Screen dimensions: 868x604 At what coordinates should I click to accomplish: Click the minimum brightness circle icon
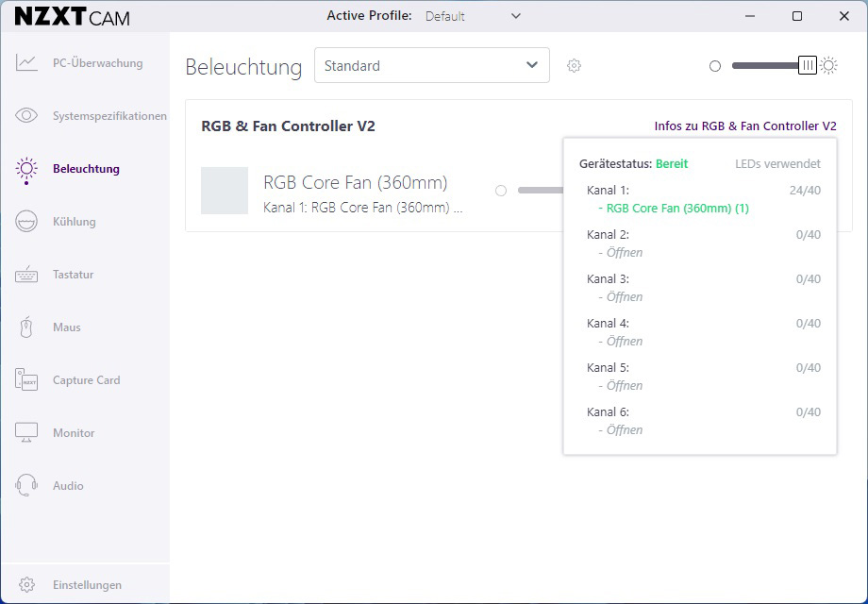tap(715, 66)
